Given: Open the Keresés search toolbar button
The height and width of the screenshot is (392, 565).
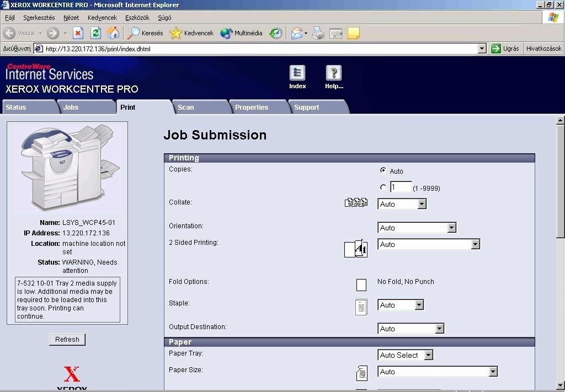Looking at the screenshot, I should pyautogui.click(x=146, y=33).
